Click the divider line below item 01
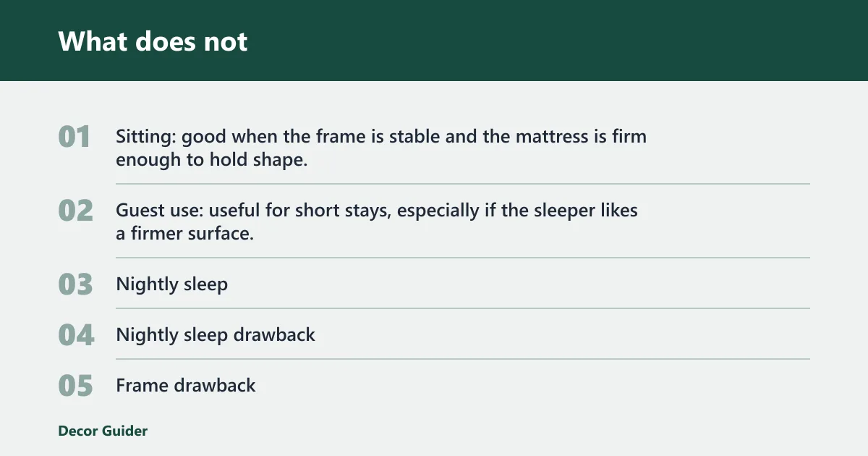 click(463, 184)
